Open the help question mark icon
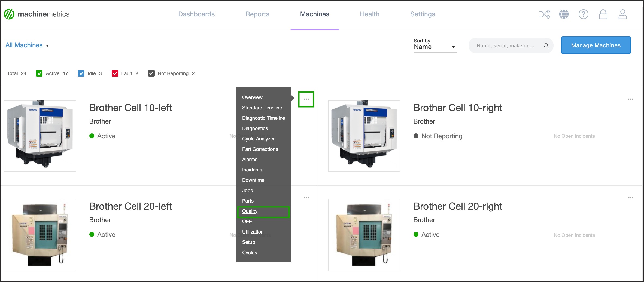Image resolution: width=644 pixels, height=282 pixels. (x=584, y=14)
